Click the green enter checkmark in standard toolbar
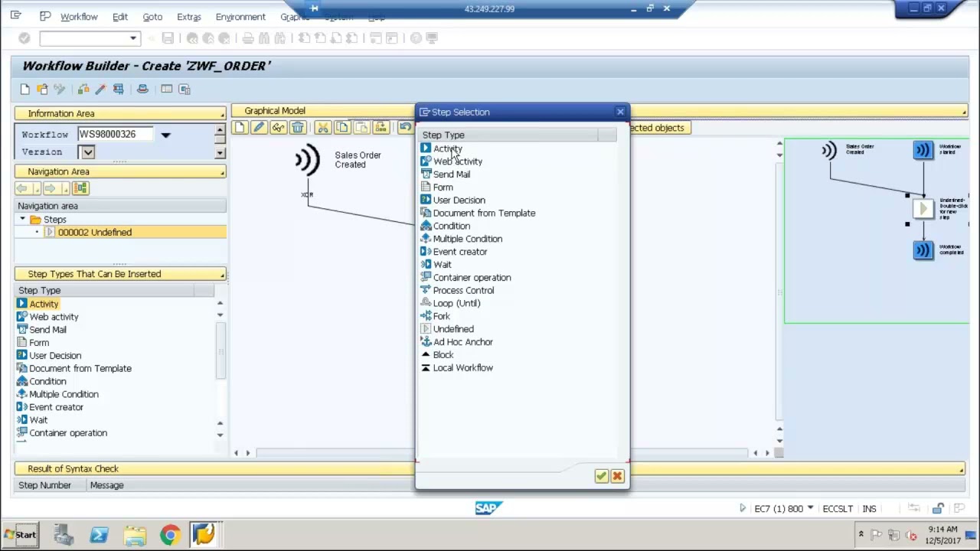The height and width of the screenshot is (551, 980). point(24,38)
